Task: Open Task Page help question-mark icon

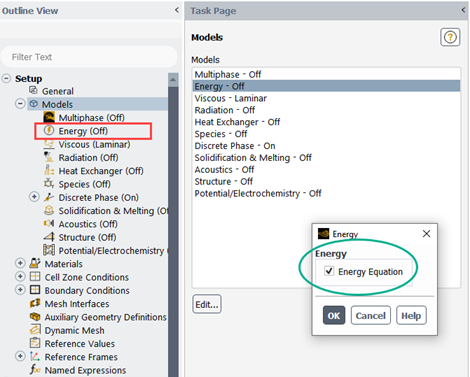Action: tap(450, 37)
